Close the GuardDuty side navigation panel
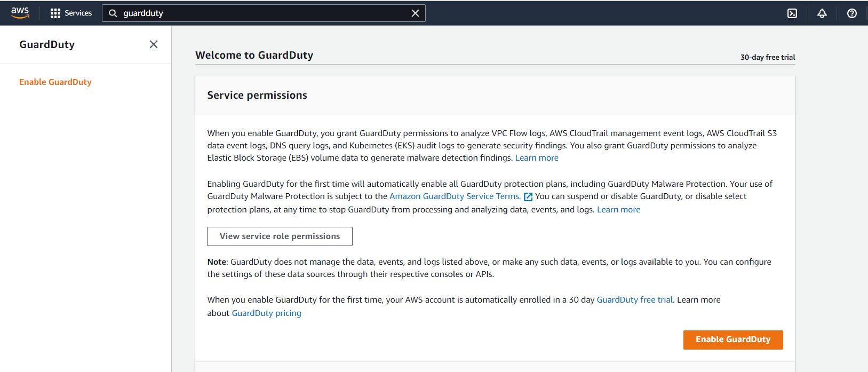Screen dimensions: 868x372 (x=154, y=44)
